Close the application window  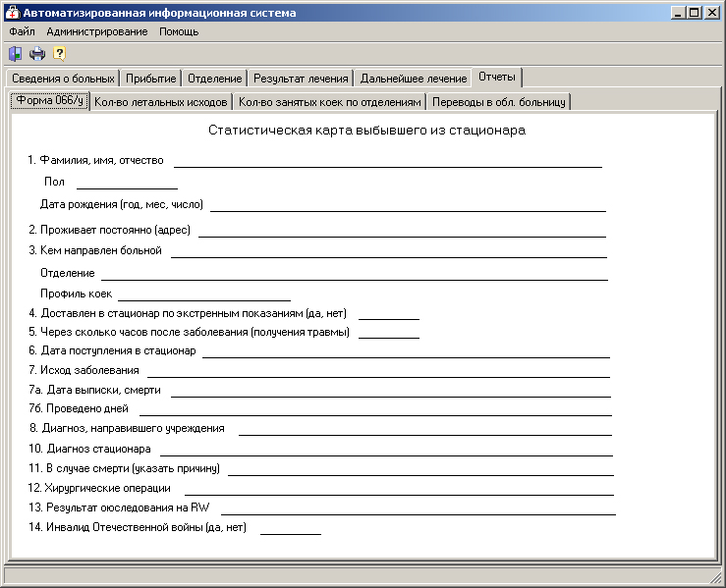click(711, 13)
